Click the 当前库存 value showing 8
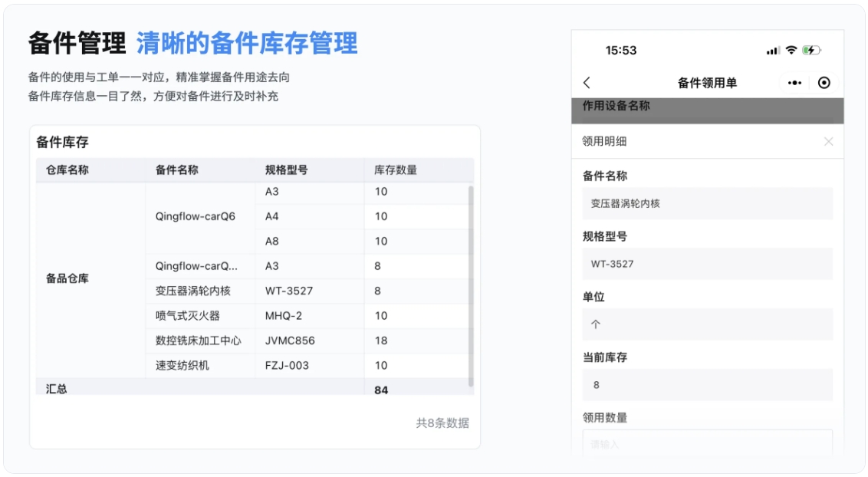The image size is (868, 477). click(x=706, y=384)
